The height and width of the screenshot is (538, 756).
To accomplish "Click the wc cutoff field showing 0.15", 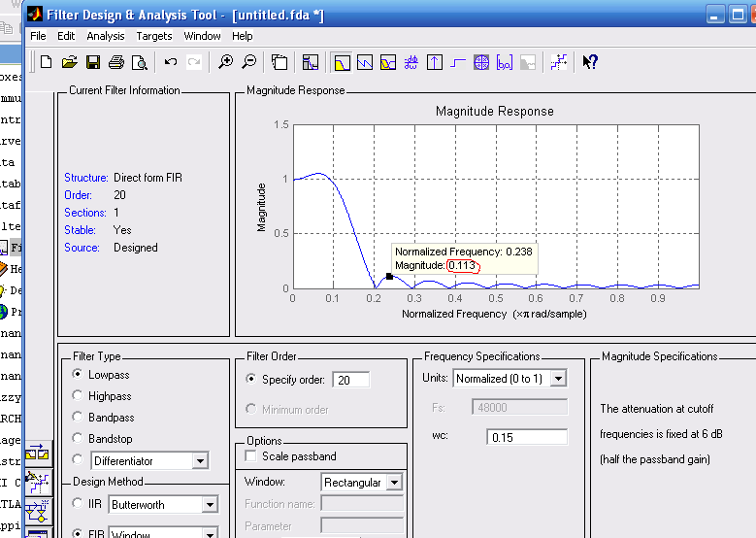I will pyautogui.click(x=527, y=437).
